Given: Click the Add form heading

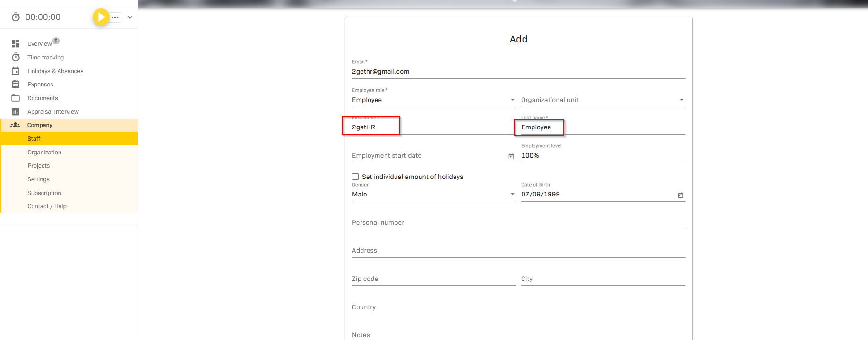Looking at the screenshot, I should pyautogui.click(x=518, y=39).
